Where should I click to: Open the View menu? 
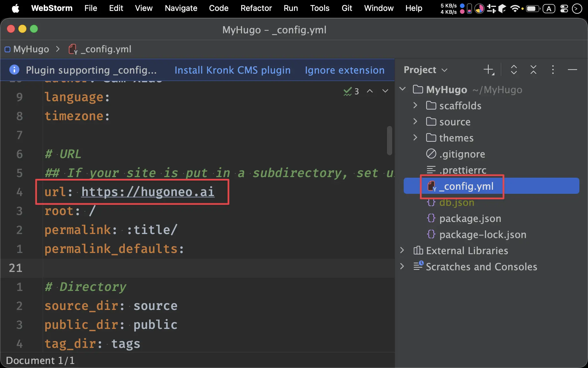[144, 8]
